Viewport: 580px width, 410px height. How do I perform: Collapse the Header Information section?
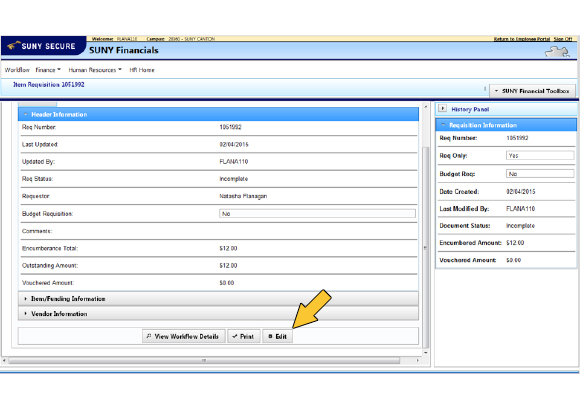(x=218, y=114)
